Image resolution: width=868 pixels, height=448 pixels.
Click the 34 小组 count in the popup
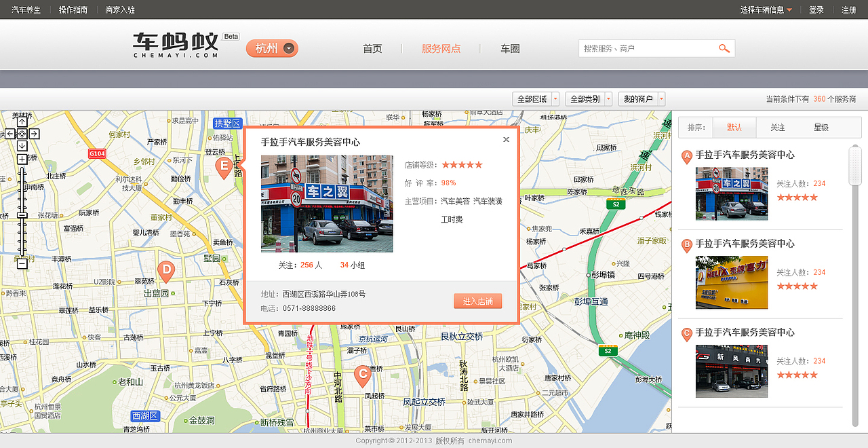353,265
